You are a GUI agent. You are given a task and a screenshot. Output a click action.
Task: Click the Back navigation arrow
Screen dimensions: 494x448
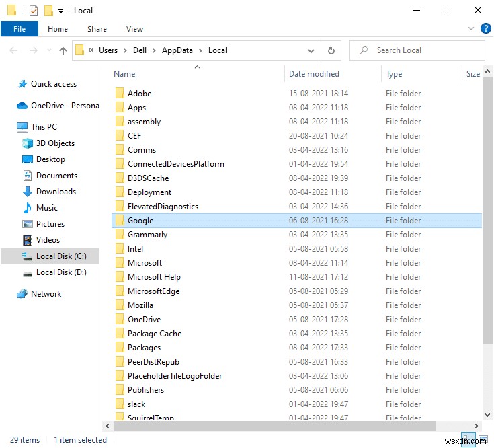(x=13, y=50)
